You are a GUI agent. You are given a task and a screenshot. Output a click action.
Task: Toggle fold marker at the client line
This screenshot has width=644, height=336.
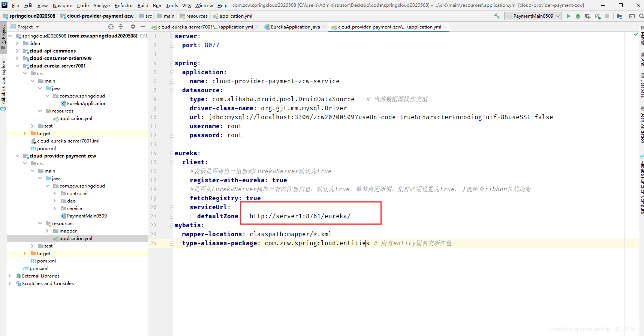[x=172, y=162]
